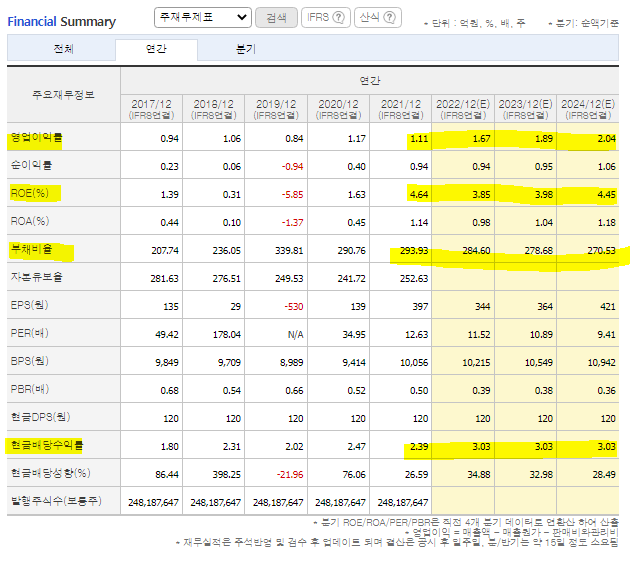Click the 자본유보율 row label
Screen dimensions: 630x562
[36, 277]
